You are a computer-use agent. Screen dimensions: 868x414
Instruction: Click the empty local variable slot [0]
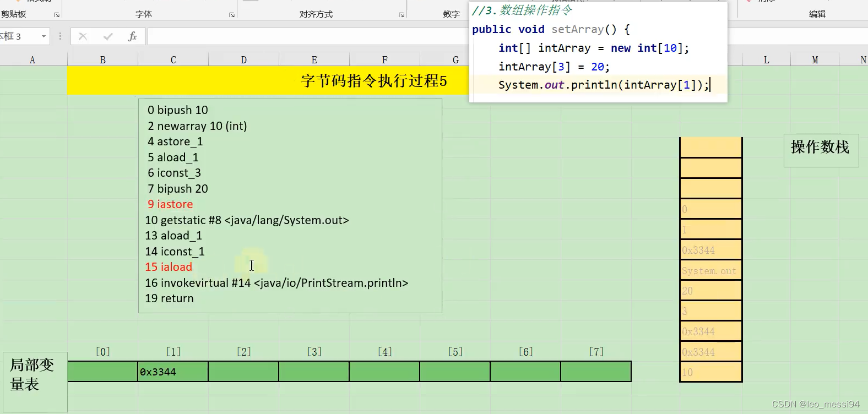(x=102, y=372)
